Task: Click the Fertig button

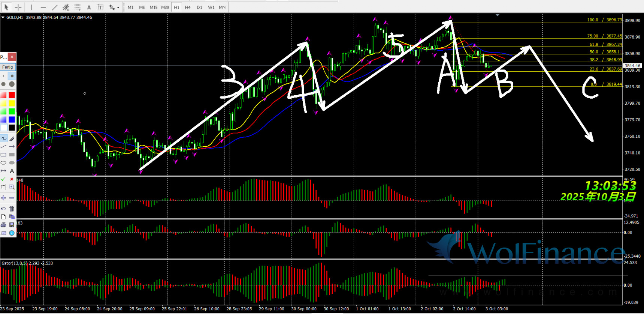Action: click(7, 67)
